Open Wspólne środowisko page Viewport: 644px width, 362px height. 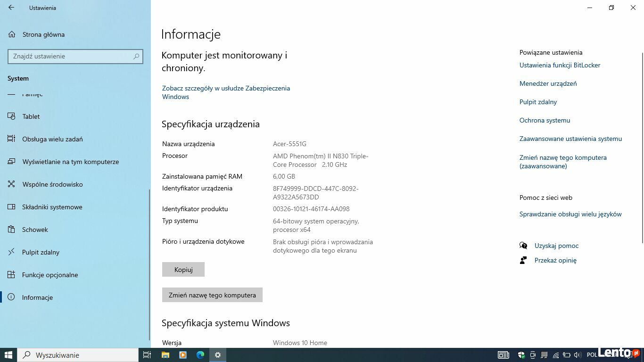coord(52,184)
